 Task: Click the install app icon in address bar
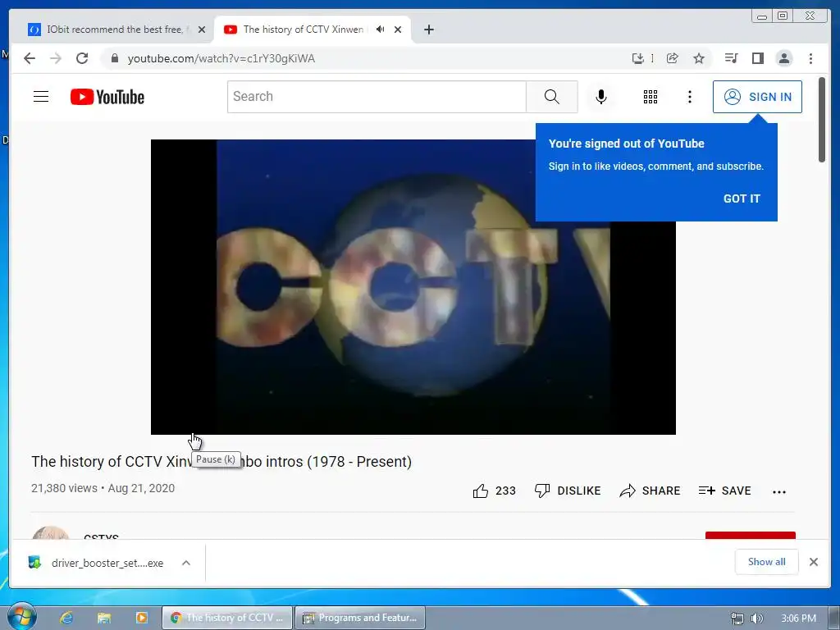[637, 58]
